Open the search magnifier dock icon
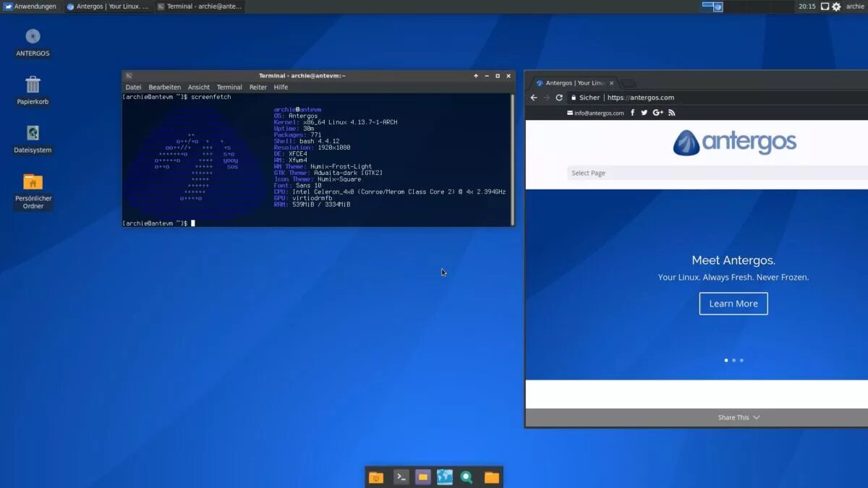868x488 pixels. [x=467, y=477]
